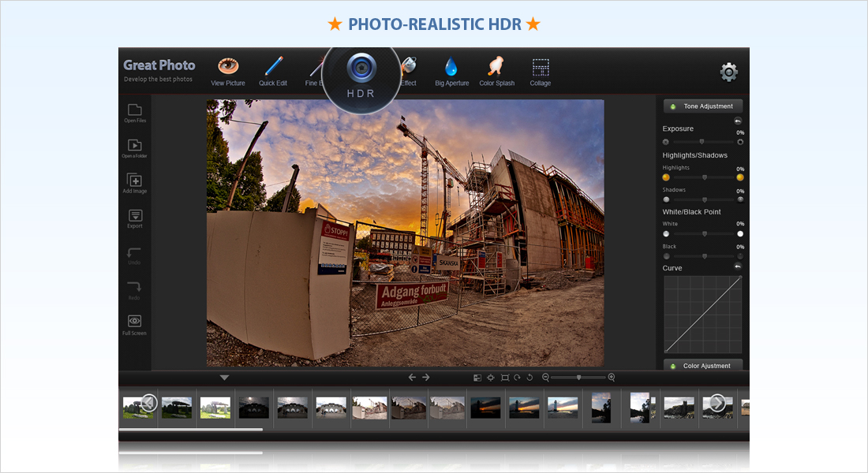868x473 pixels.
Task: Collapse the thumbnail strip triangle
Action: click(x=224, y=378)
